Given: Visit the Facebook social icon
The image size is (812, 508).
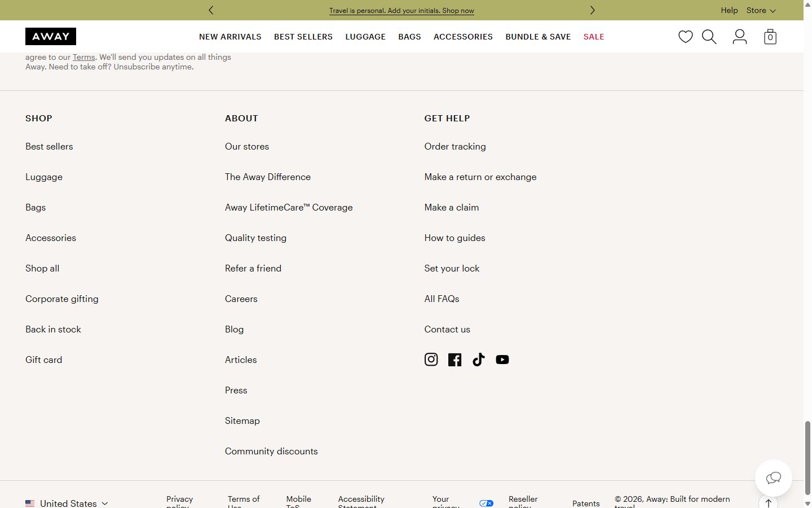Looking at the screenshot, I should click(454, 360).
